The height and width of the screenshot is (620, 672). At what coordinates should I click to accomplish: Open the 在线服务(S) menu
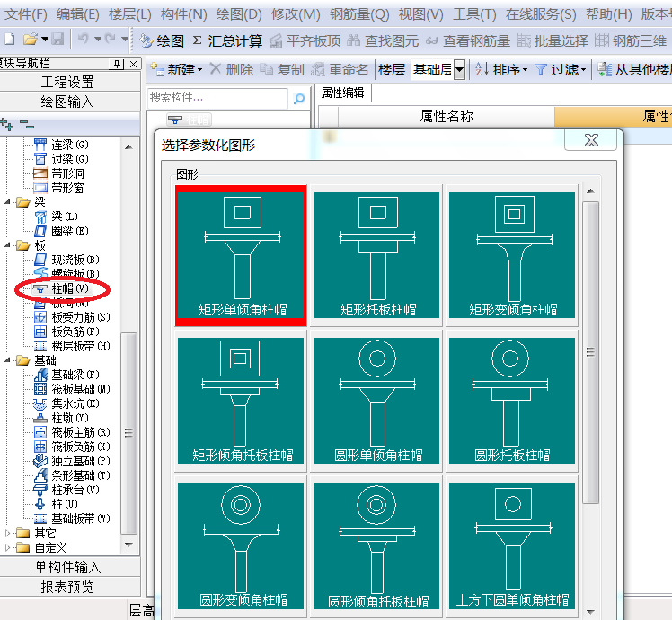pos(541,14)
